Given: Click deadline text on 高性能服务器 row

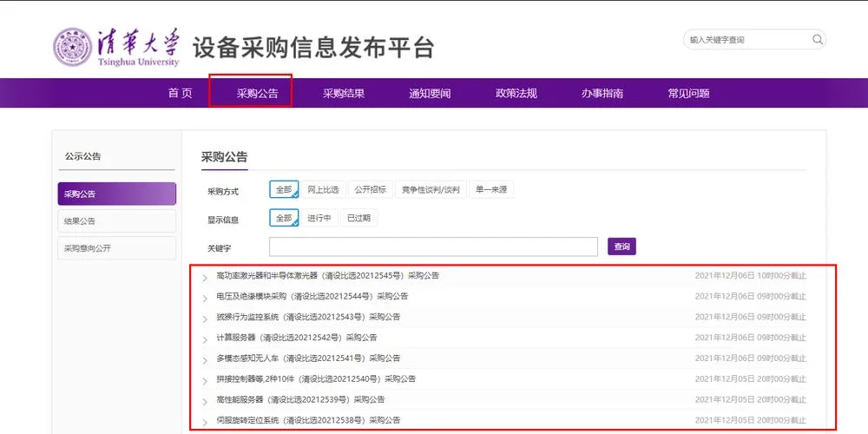Looking at the screenshot, I should tap(751, 399).
